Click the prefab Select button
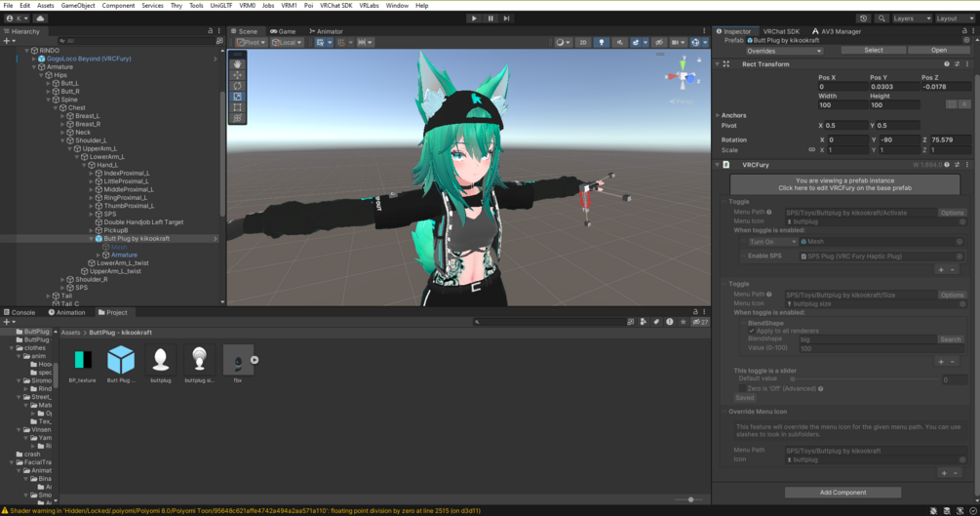 [873, 50]
